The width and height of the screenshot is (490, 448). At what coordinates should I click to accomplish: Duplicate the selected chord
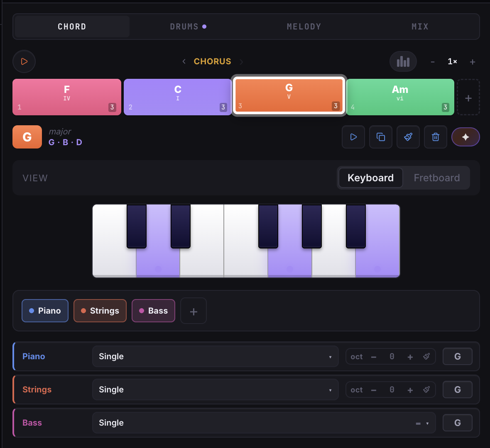pos(381,137)
